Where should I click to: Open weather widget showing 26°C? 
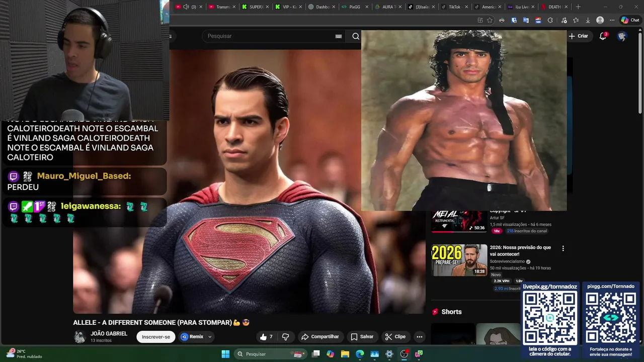24,354
